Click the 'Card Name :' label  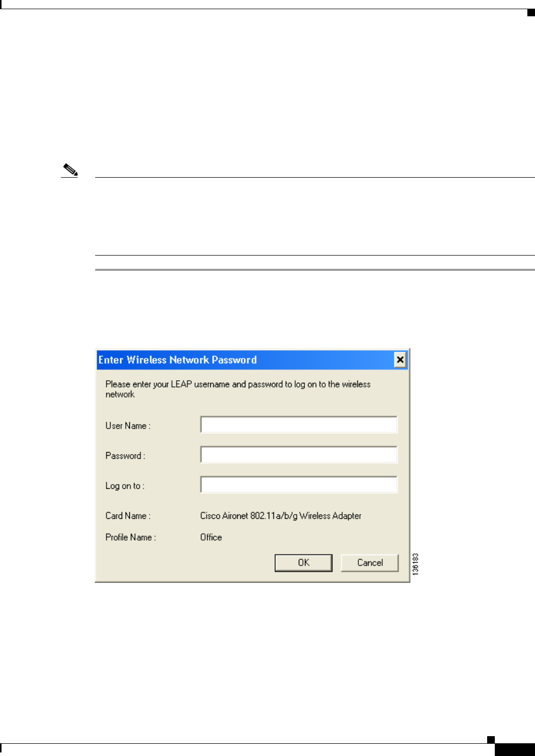[x=128, y=516]
